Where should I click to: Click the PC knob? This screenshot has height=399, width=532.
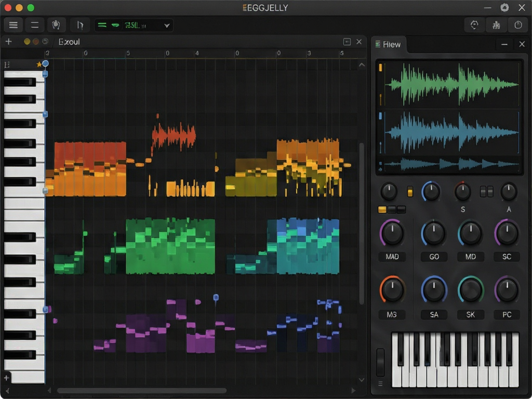tap(507, 290)
